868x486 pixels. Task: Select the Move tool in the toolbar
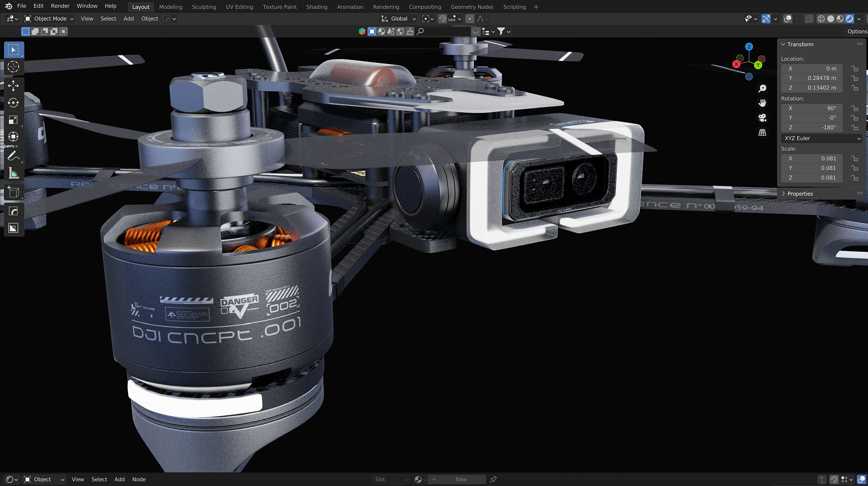tap(14, 86)
